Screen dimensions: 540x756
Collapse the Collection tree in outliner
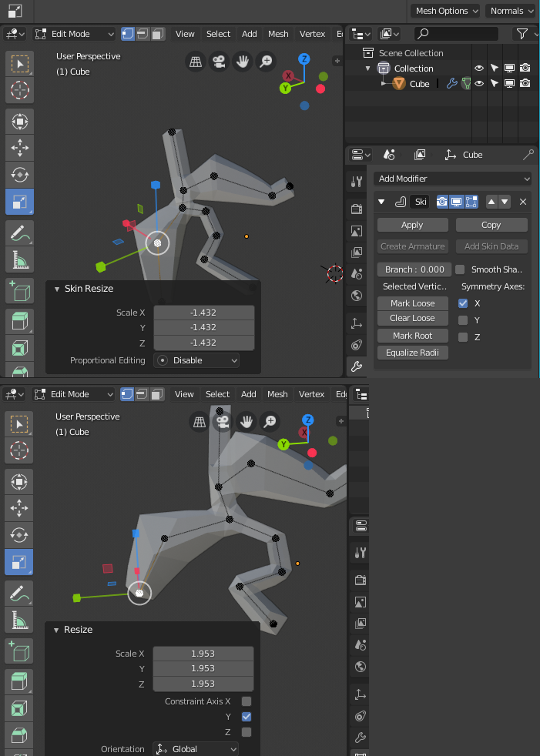click(x=368, y=69)
